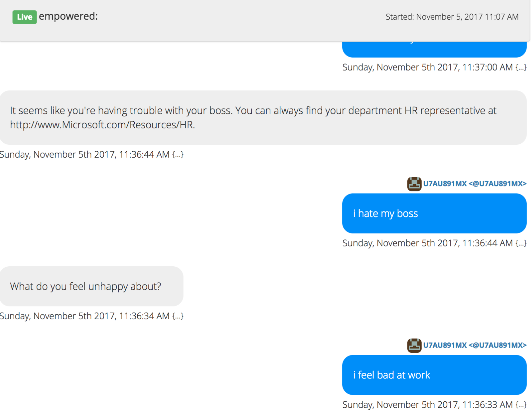Click the user avatar above "i feel bad at work"
Image resolution: width=532 pixels, height=410 pixels.
[414, 345]
